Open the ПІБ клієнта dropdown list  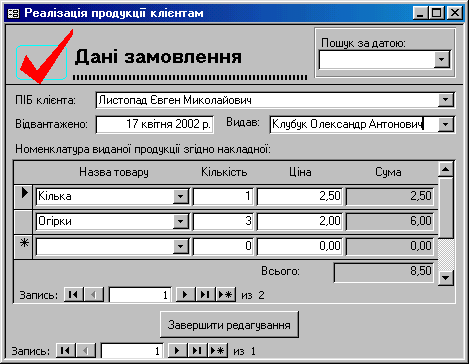coord(446,100)
